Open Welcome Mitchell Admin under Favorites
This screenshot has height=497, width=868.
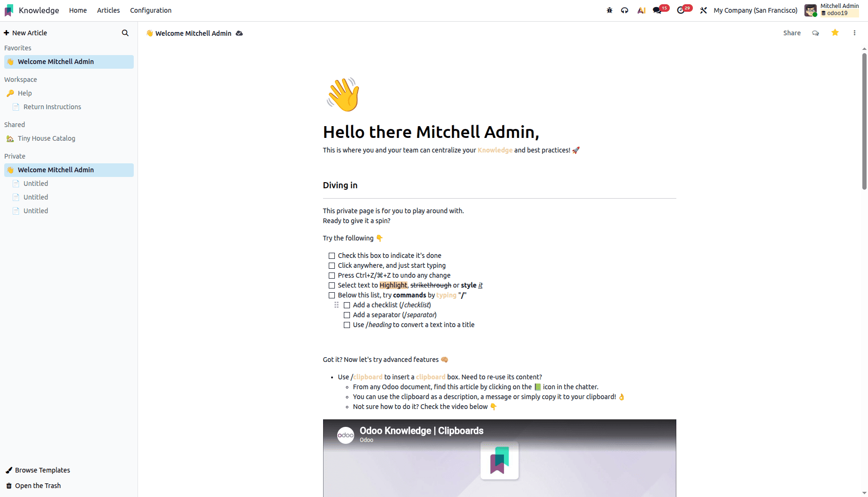69,62
